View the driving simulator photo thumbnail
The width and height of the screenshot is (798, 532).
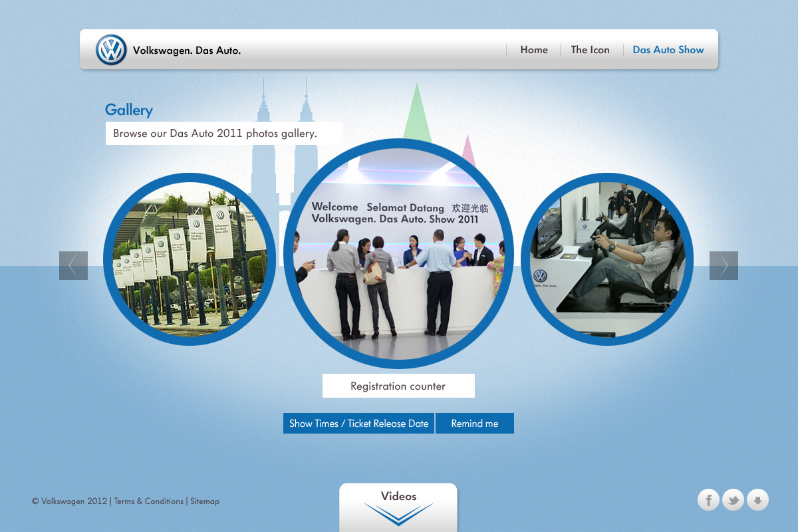pyautogui.click(x=607, y=259)
